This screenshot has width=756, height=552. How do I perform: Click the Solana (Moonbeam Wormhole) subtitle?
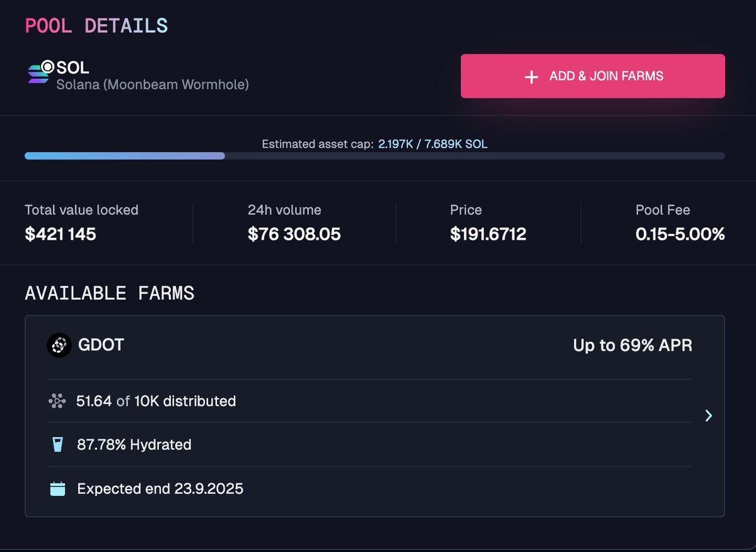click(153, 85)
